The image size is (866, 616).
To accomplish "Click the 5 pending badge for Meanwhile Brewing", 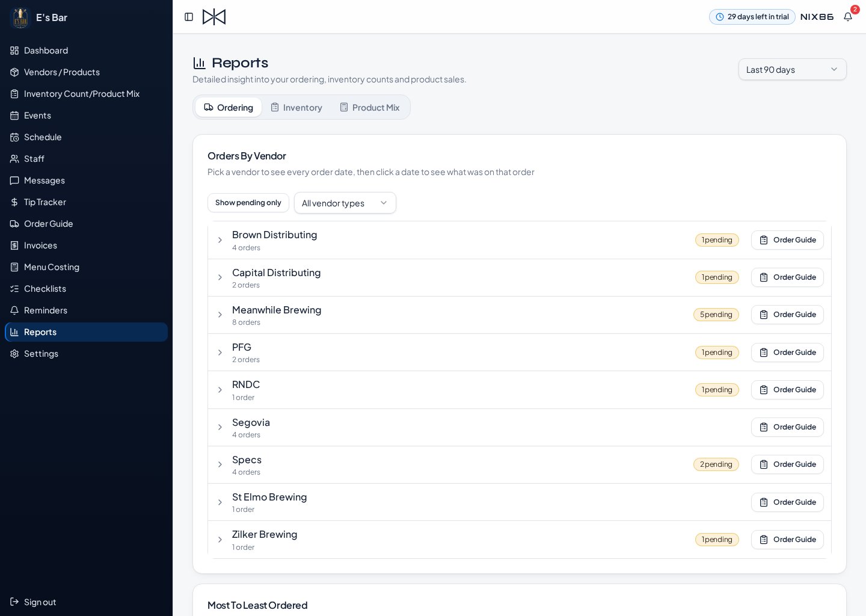I will [x=716, y=315].
